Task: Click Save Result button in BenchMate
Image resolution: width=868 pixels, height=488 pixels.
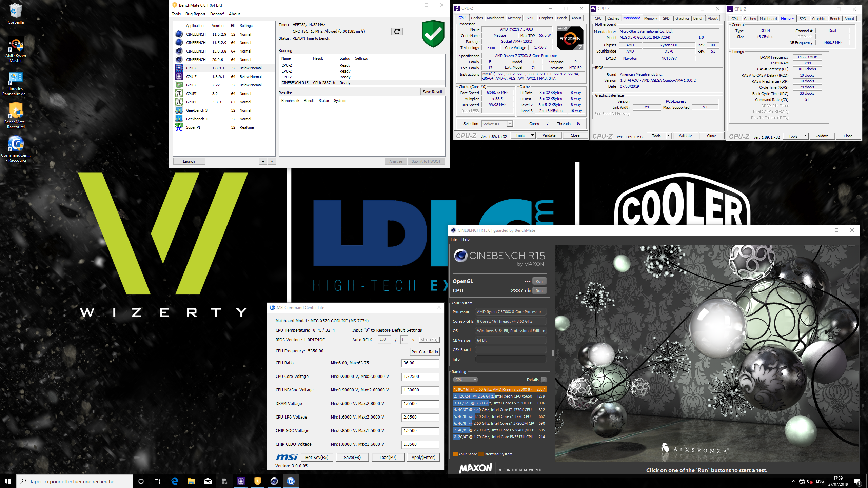Action: click(x=432, y=92)
